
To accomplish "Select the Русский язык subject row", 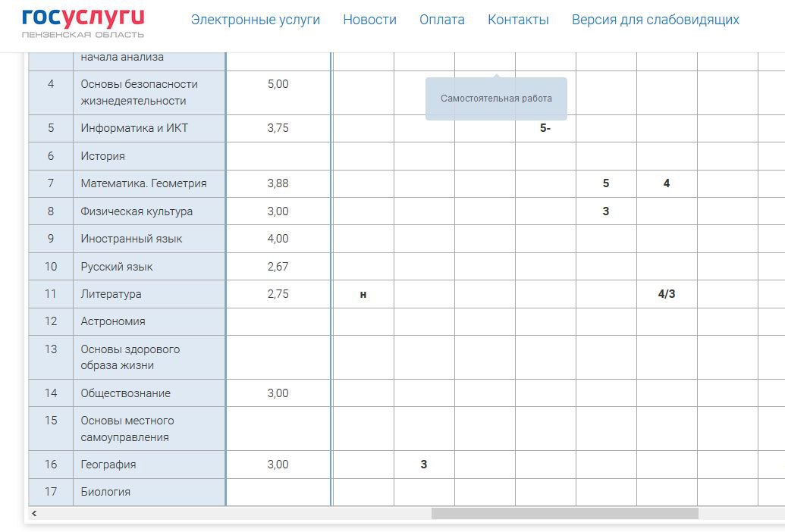I will point(117,267).
